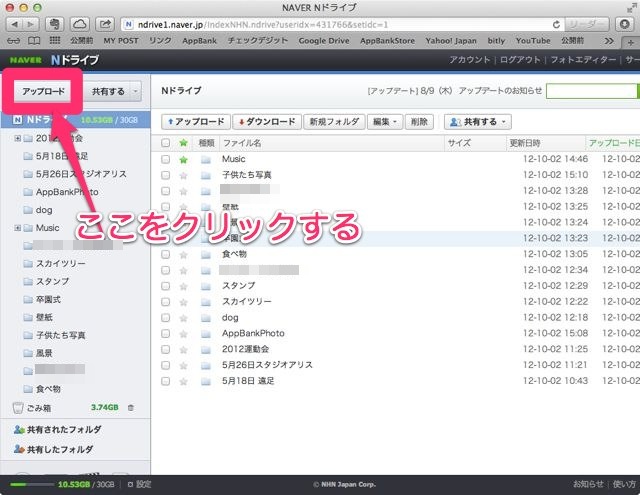Image resolution: width=640 pixels, height=495 pixels.
Task: Show Top Sites grid icon
Action: (x=55, y=40)
